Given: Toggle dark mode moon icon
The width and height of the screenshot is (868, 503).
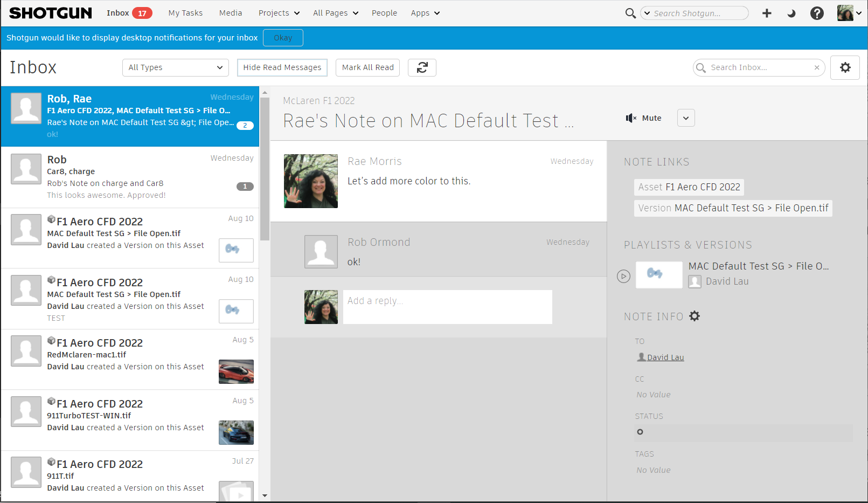Looking at the screenshot, I should (791, 13).
